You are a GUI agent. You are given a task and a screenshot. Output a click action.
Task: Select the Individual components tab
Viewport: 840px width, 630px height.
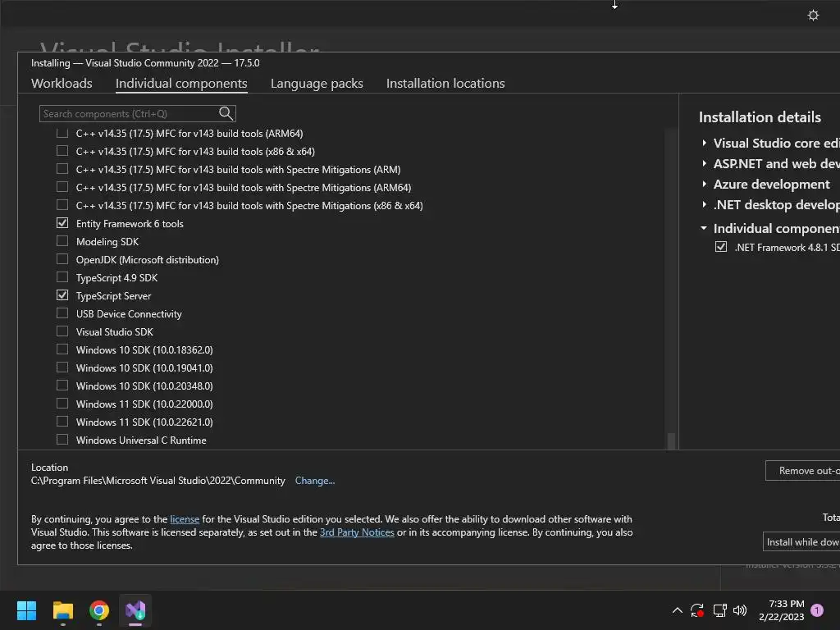click(x=181, y=83)
